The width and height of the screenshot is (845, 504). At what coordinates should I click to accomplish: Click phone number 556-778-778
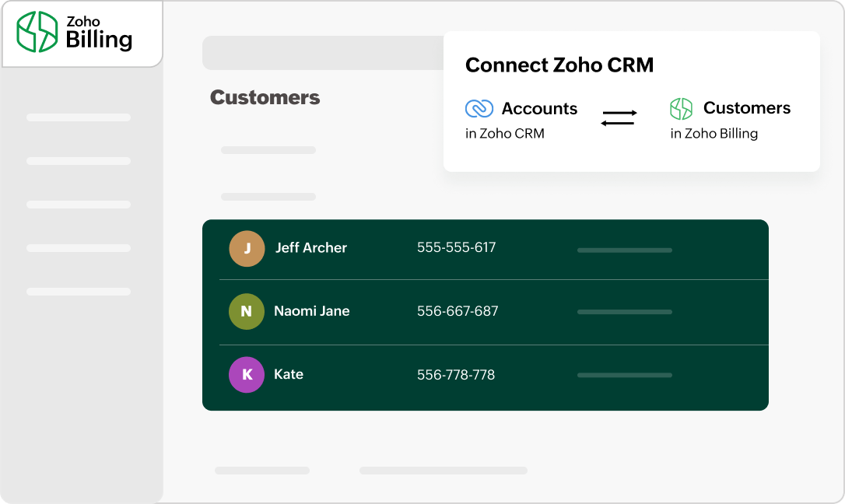456,375
